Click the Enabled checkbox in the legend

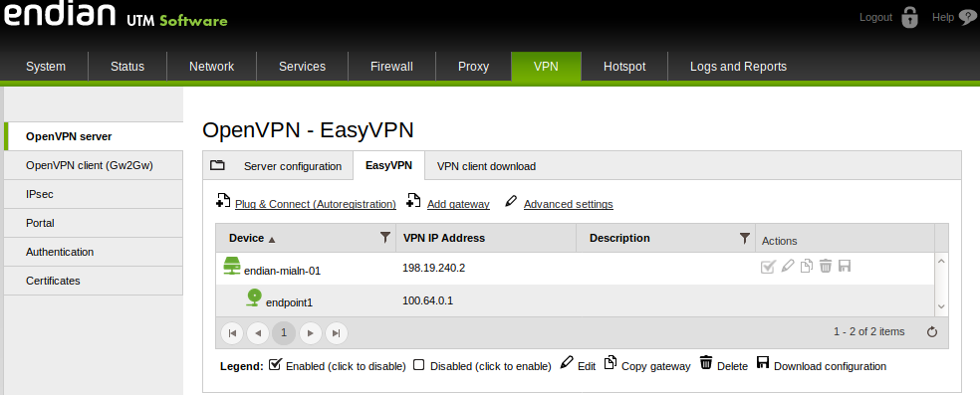[275, 364]
